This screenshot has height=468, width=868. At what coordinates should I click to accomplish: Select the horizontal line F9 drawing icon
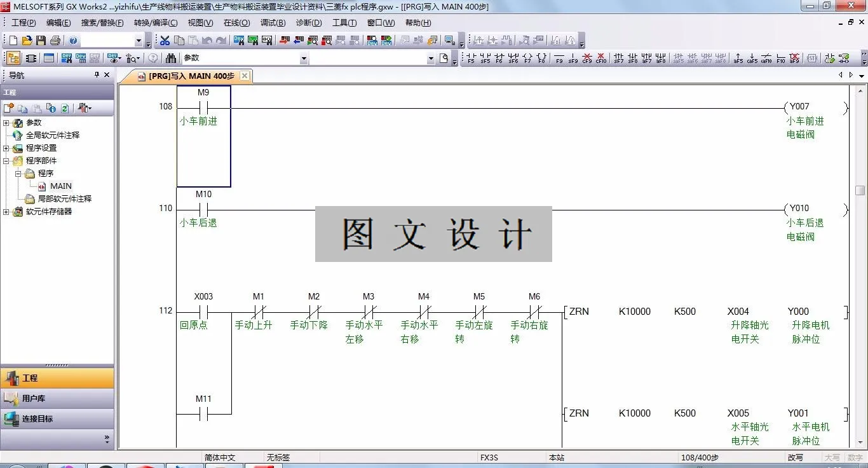point(559,58)
